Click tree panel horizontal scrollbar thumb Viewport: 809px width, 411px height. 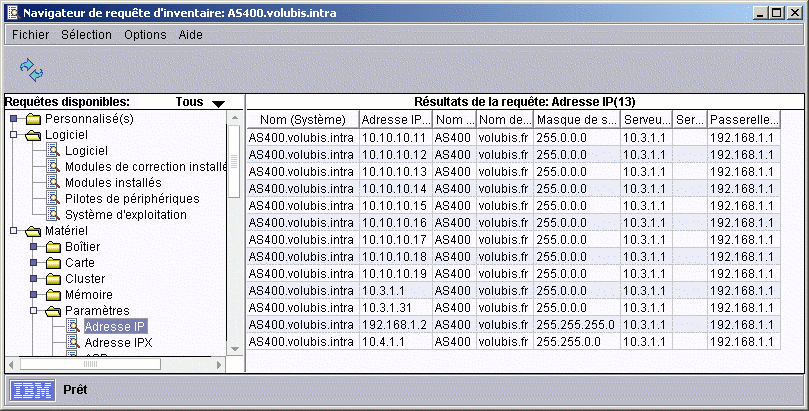point(90,364)
